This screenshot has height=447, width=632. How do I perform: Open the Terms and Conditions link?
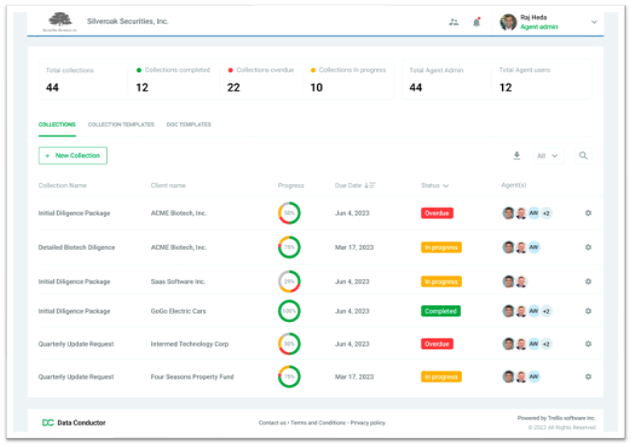coord(318,423)
